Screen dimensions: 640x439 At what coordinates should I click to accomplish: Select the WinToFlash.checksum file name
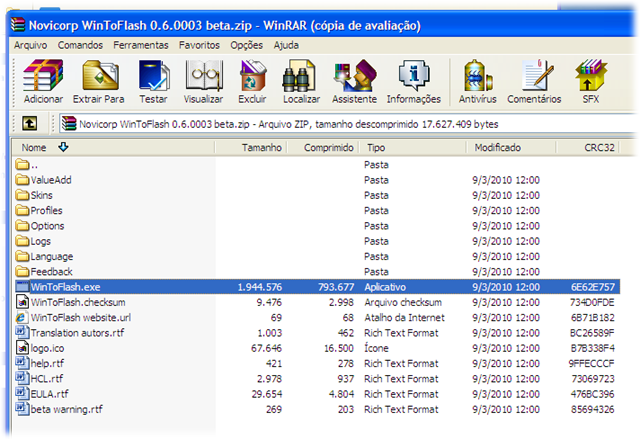78,302
